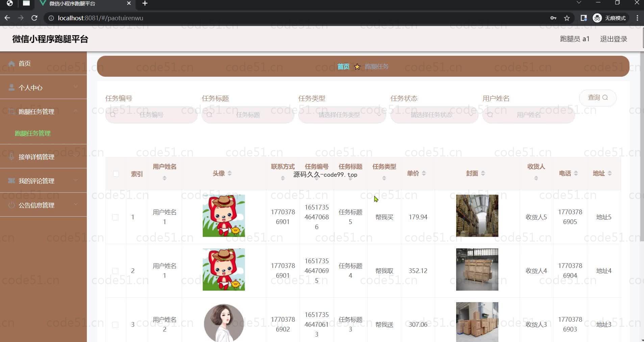Sort by 用户姓名 column arrows
The image size is (644, 342).
(x=165, y=178)
